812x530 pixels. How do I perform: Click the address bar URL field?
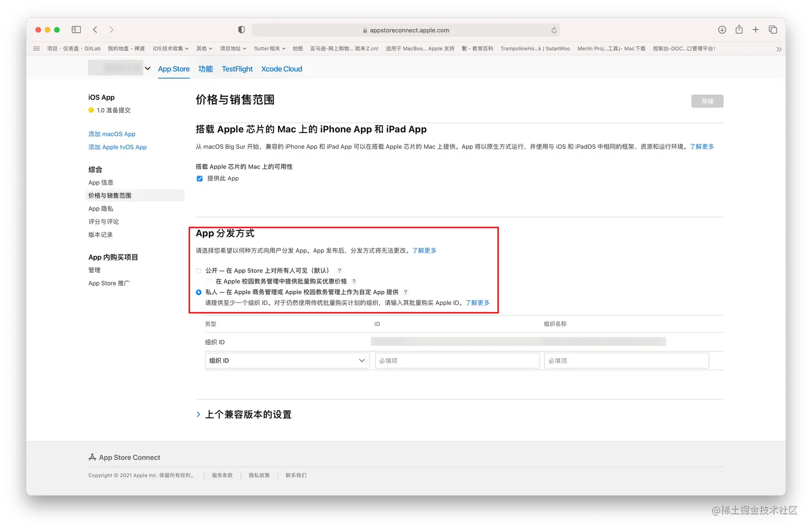pos(406,30)
